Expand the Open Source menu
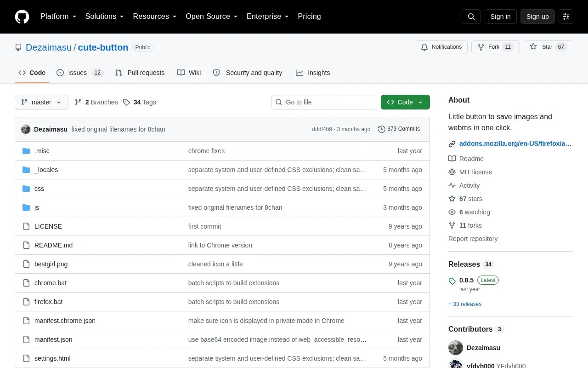This screenshot has height=368, width=588. point(212,17)
